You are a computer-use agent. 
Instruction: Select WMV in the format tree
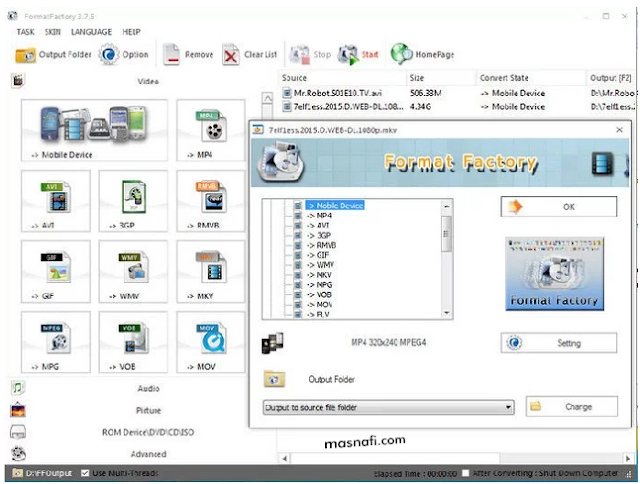click(x=320, y=265)
